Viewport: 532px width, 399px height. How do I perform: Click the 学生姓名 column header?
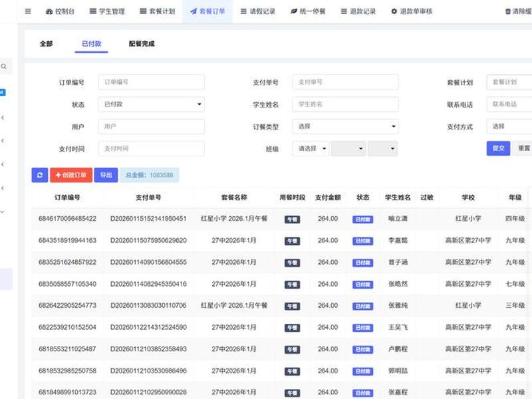(x=398, y=198)
